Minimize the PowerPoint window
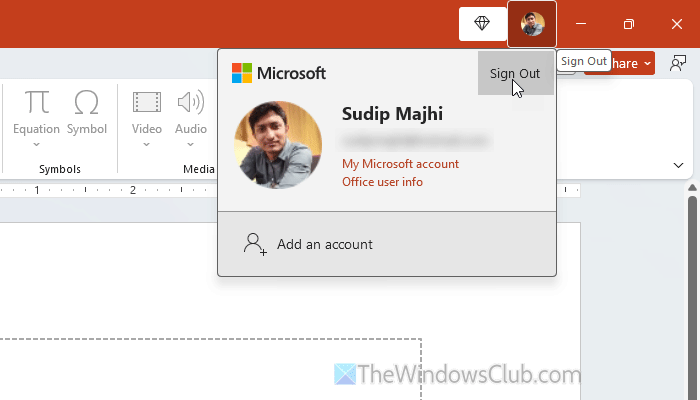This screenshot has width=700, height=400. 581,24
